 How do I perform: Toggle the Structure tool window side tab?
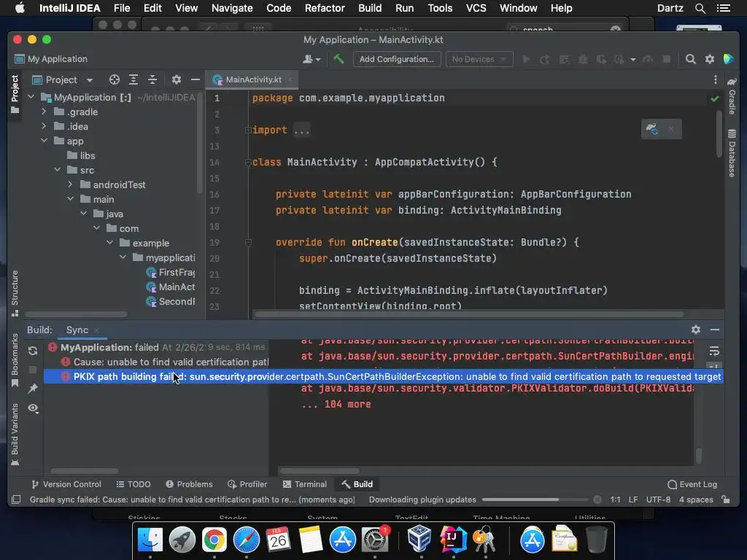pyautogui.click(x=15, y=293)
